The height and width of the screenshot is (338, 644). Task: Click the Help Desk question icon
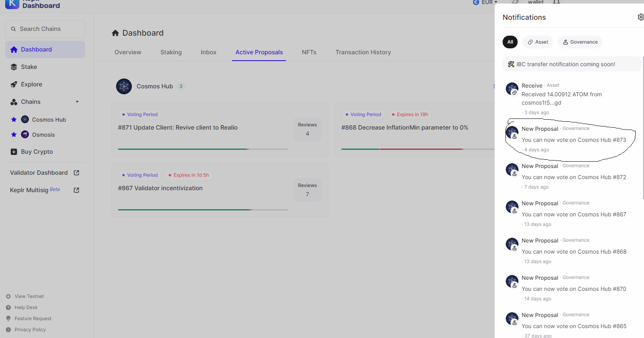click(8, 307)
